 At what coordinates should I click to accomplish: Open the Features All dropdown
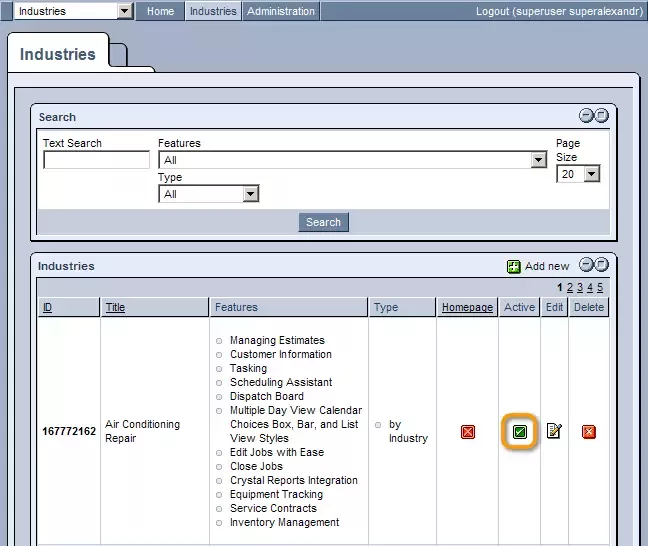(353, 160)
